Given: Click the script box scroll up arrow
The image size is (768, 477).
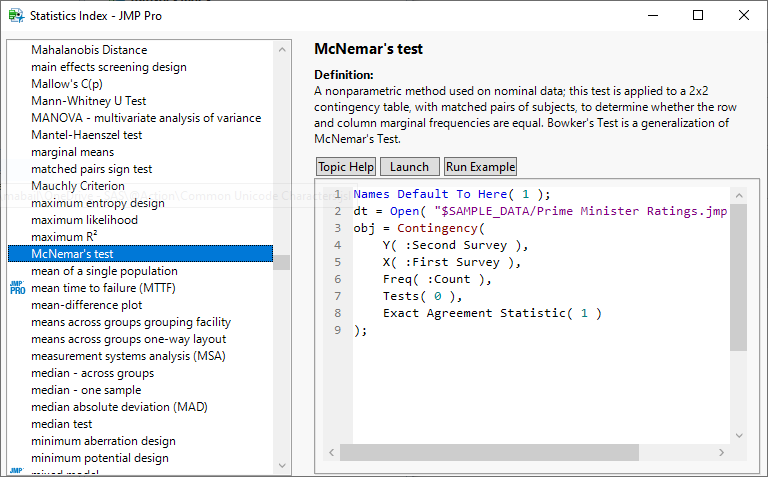Looking at the screenshot, I should click(x=738, y=195).
